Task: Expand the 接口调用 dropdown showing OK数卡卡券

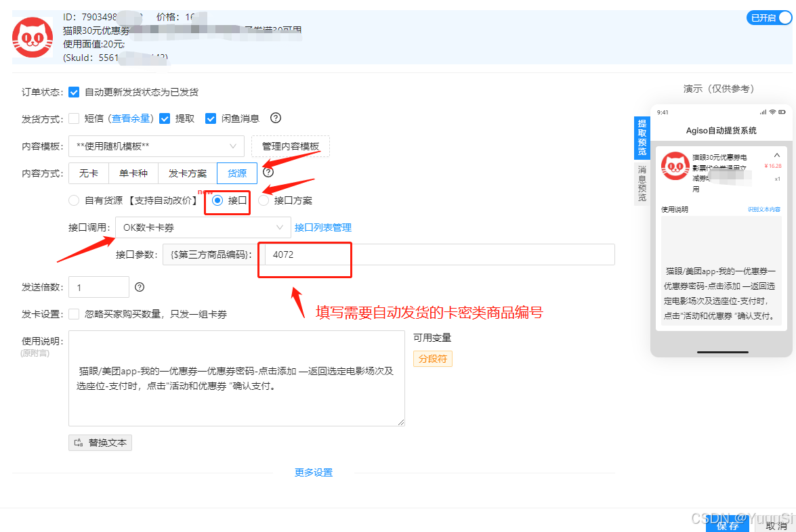Action: [x=203, y=227]
